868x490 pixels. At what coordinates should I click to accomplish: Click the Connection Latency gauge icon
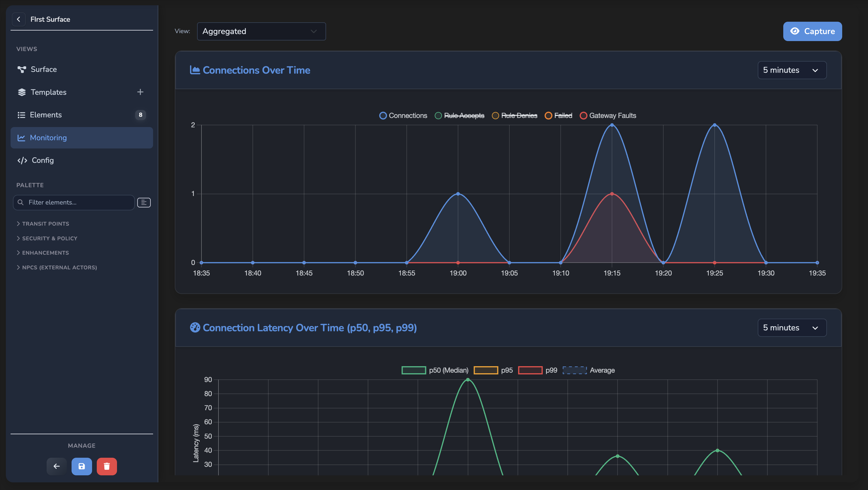click(195, 327)
